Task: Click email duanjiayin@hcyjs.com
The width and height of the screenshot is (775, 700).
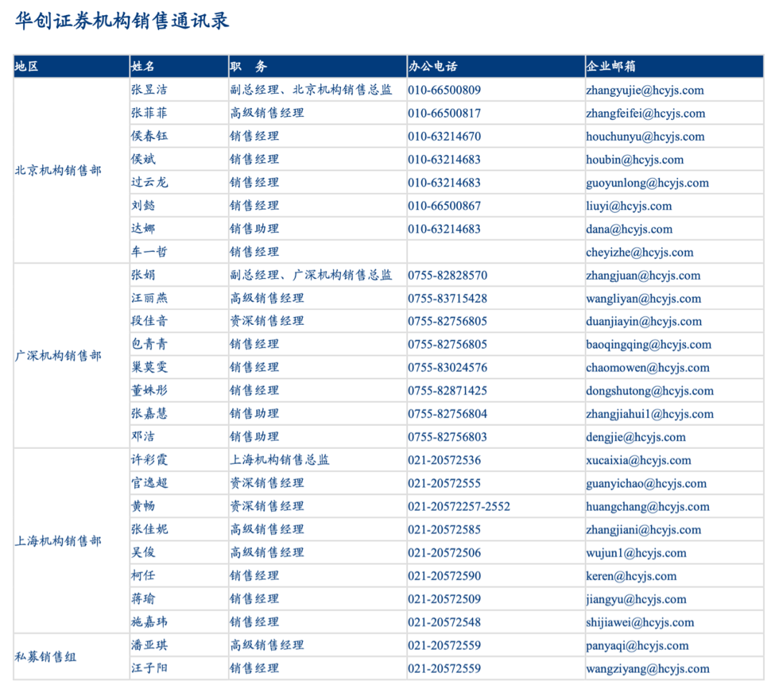Action: (x=644, y=322)
